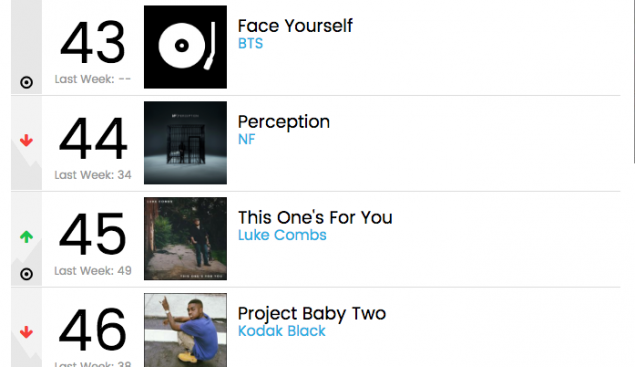The height and width of the screenshot is (367, 635).
Task: Select the This One's For You title
Action: pyautogui.click(x=315, y=218)
